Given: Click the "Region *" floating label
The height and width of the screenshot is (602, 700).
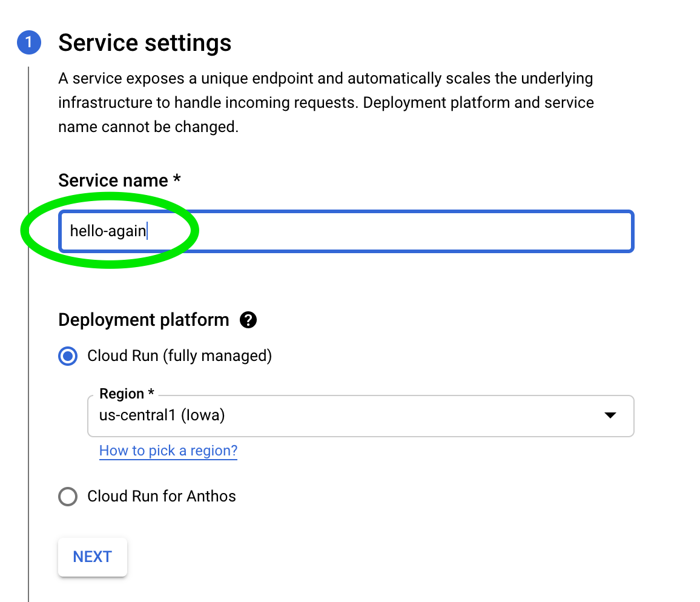Looking at the screenshot, I should click(x=127, y=394).
